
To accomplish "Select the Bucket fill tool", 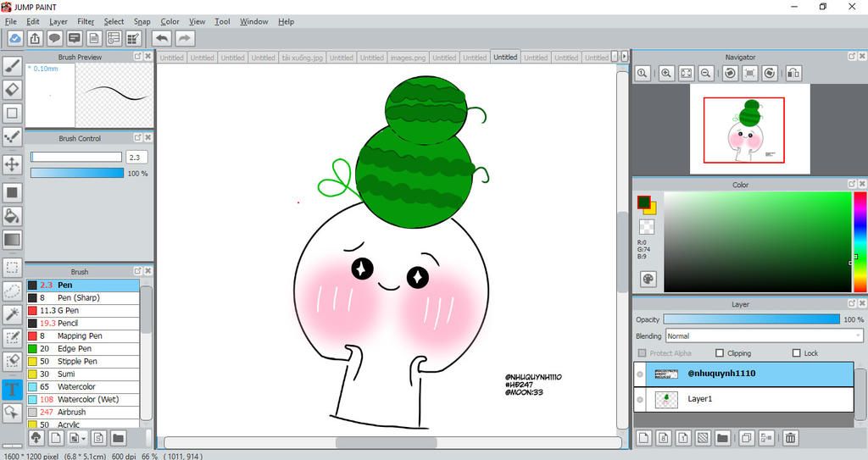I will (x=13, y=216).
